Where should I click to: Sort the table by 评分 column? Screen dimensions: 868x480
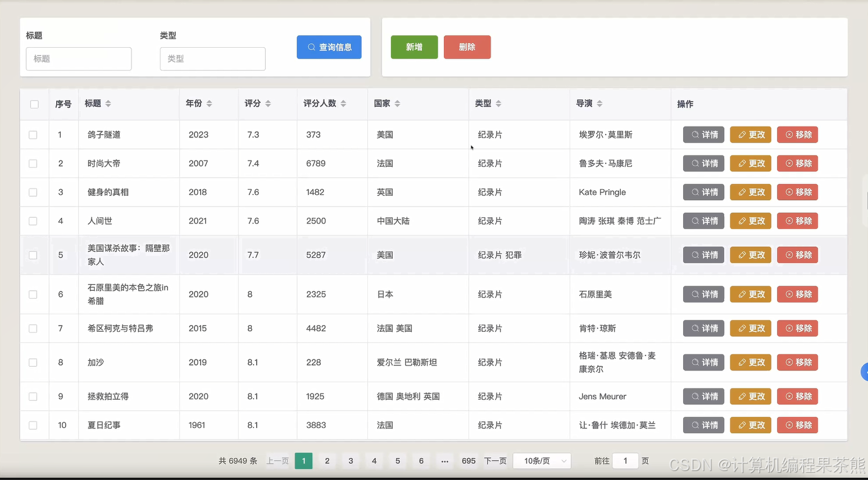click(268, 104)
